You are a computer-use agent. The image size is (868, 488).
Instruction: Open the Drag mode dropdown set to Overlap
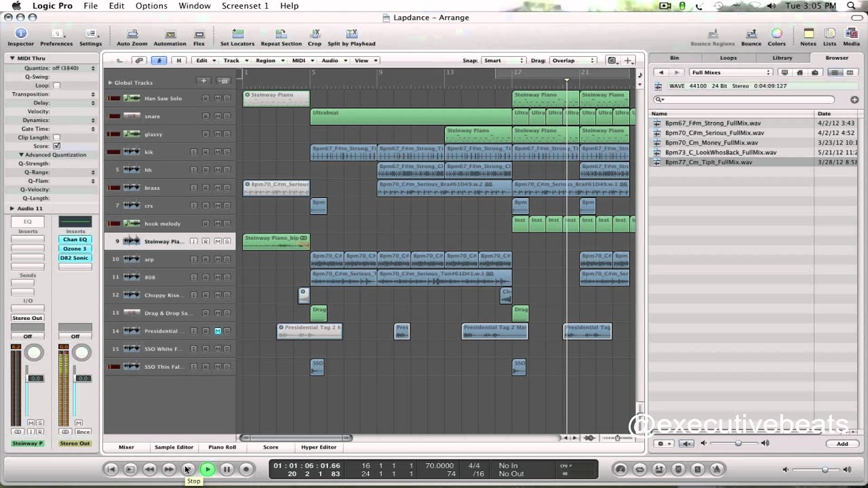[572, 60]
